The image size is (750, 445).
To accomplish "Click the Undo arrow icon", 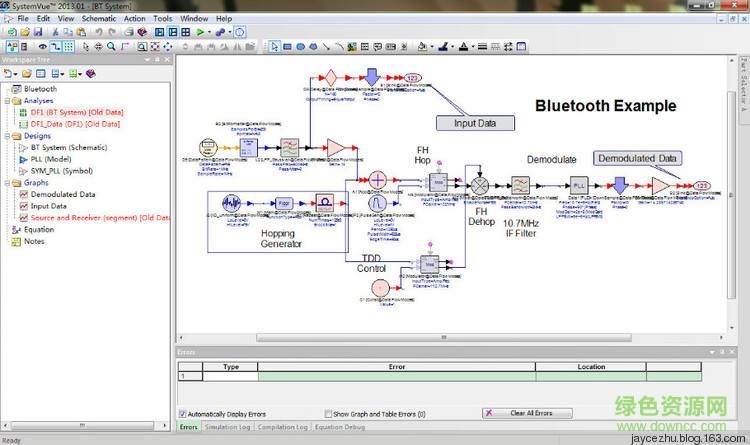I will 98,32.
